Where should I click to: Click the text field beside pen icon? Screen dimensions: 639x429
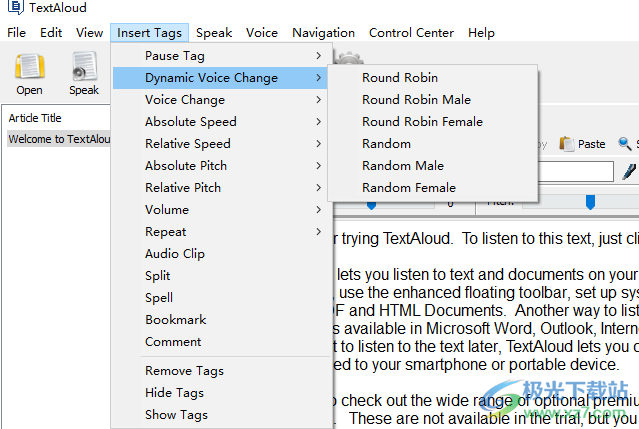tap(575, 172)
